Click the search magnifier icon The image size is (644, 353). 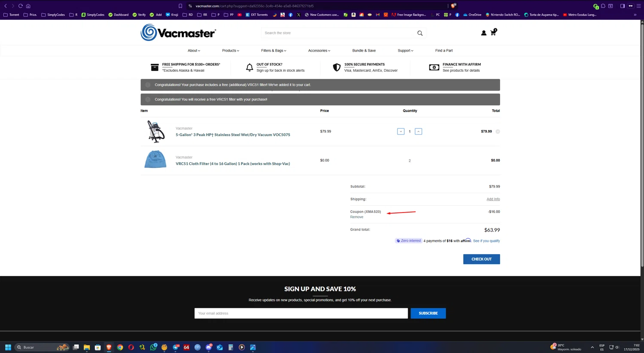click(x=420, y=33)
